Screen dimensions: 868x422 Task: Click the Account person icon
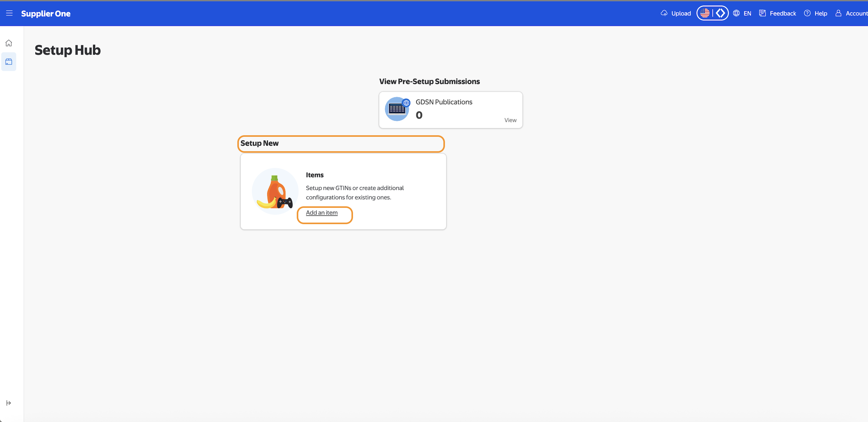coord(838,13)
